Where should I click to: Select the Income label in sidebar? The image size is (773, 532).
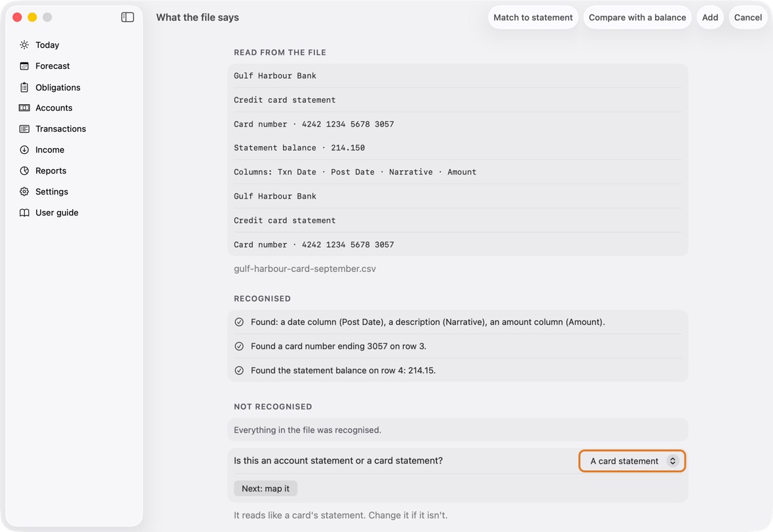click(x=50, y=150)
